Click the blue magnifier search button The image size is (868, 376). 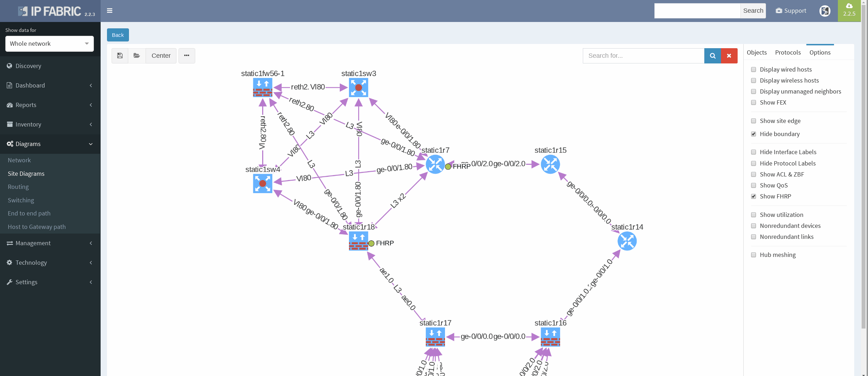point(712,56)
